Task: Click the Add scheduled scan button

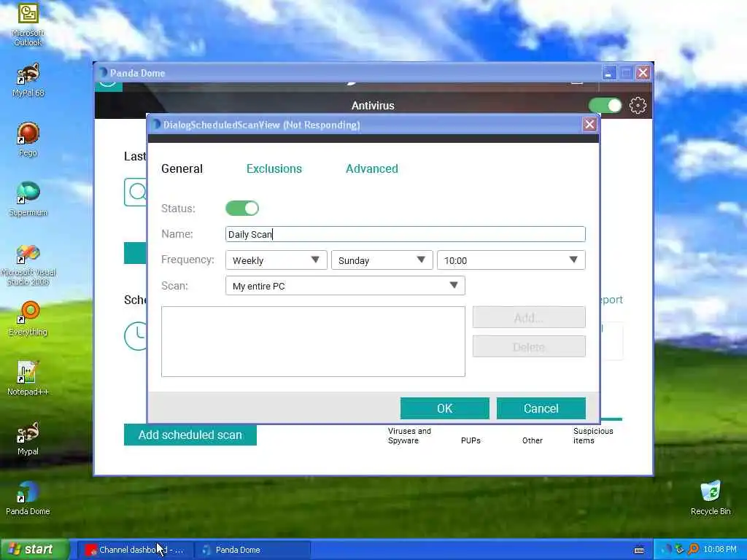Action: tap(190, 435)
